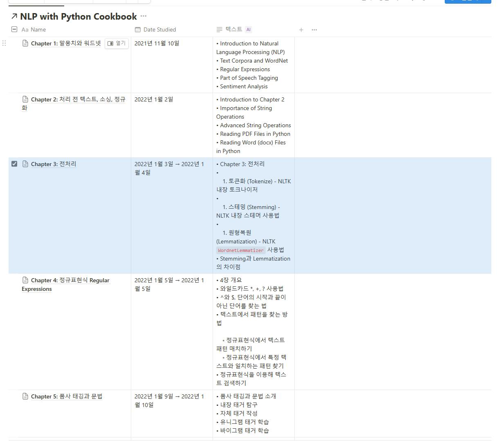Click the text 바이그램 태거 학습

(x=244, y=430)
